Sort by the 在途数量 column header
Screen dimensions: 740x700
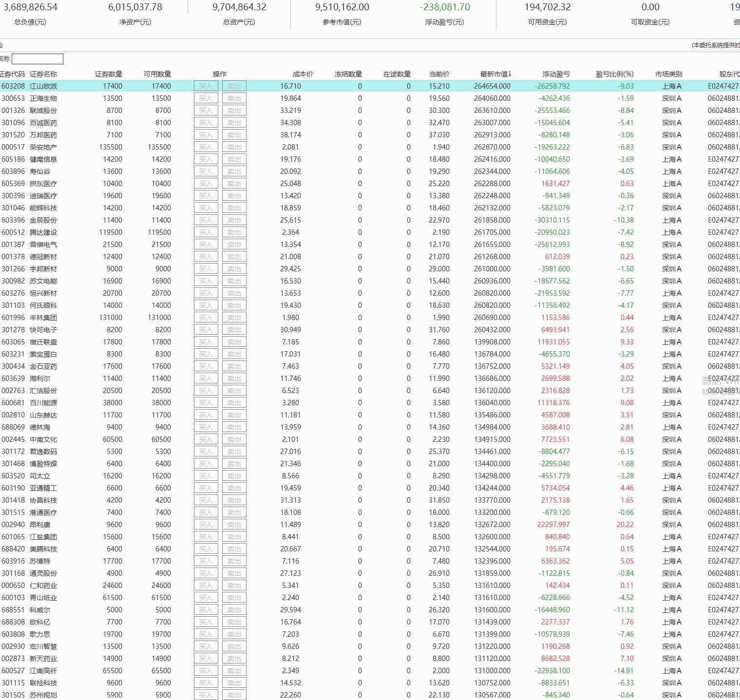point(397,74)
